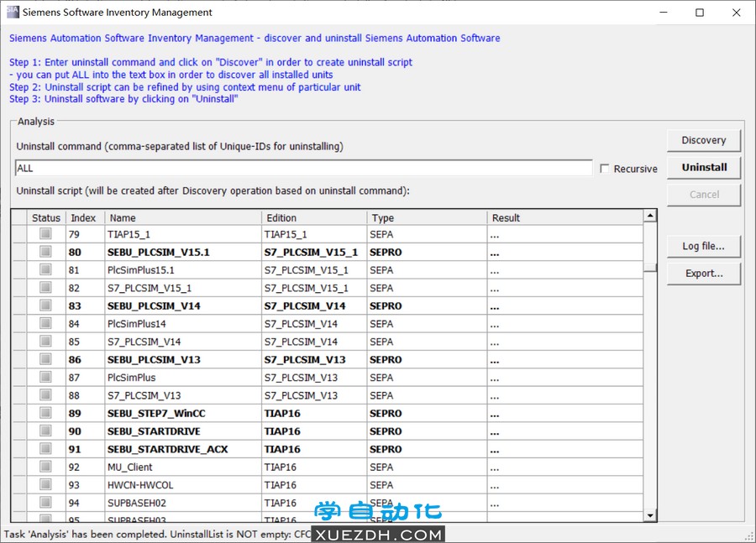This screenshot has width=756, height=543.
Task: Maximize the Siemens Software Inventory Management window
Action: (700, 12)
